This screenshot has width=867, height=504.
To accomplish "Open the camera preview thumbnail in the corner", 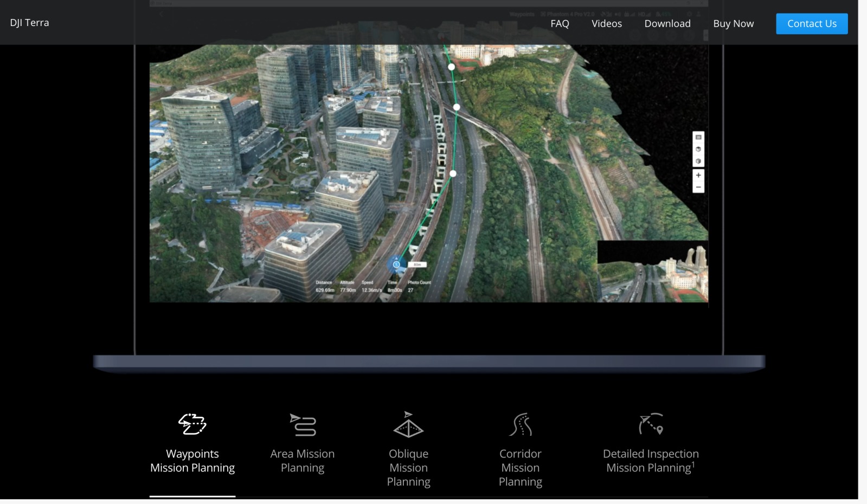I will pos(653,271).
